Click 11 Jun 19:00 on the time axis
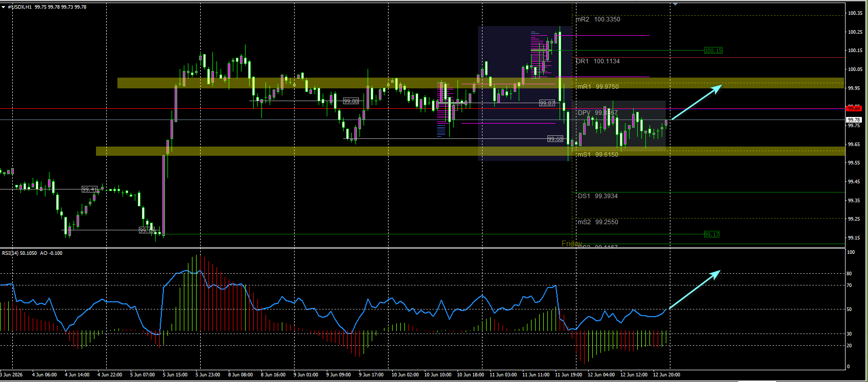868x382 pixels. (x=568, y=375)
